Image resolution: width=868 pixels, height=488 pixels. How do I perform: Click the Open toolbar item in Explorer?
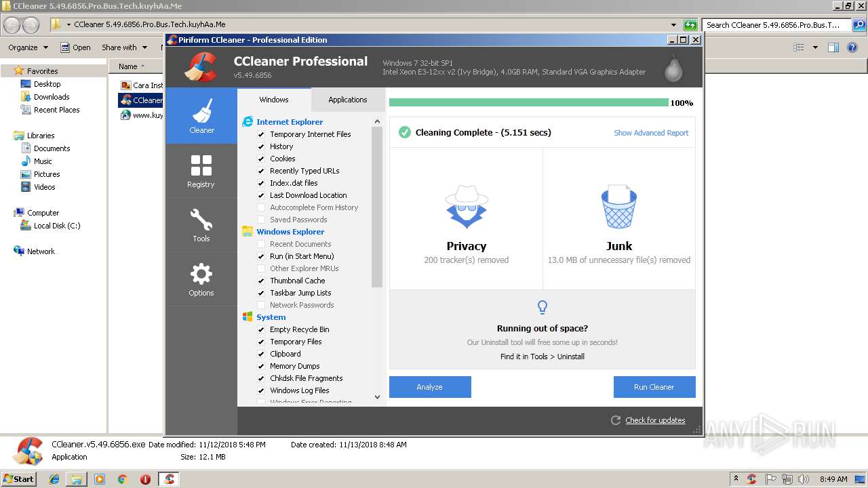pos(75,47)
